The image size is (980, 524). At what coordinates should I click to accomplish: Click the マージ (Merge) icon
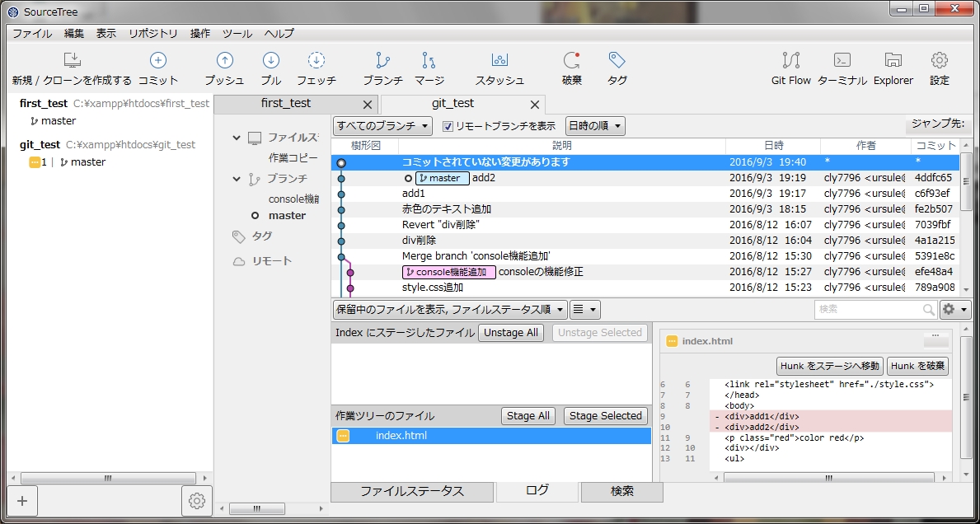(x=428, y=68)
